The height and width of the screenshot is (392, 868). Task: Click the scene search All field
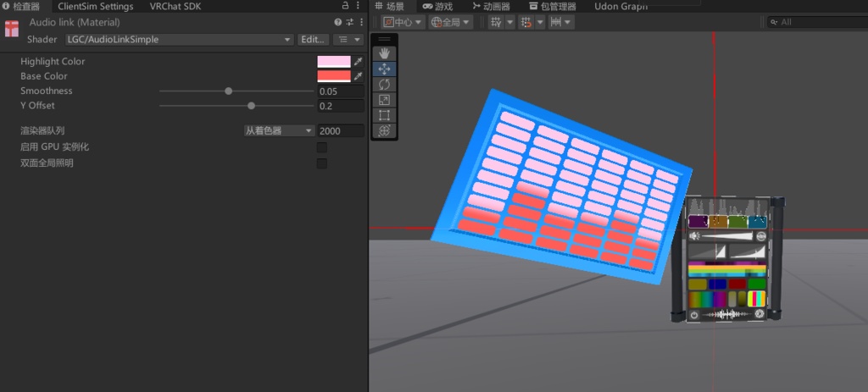[817, 22]
